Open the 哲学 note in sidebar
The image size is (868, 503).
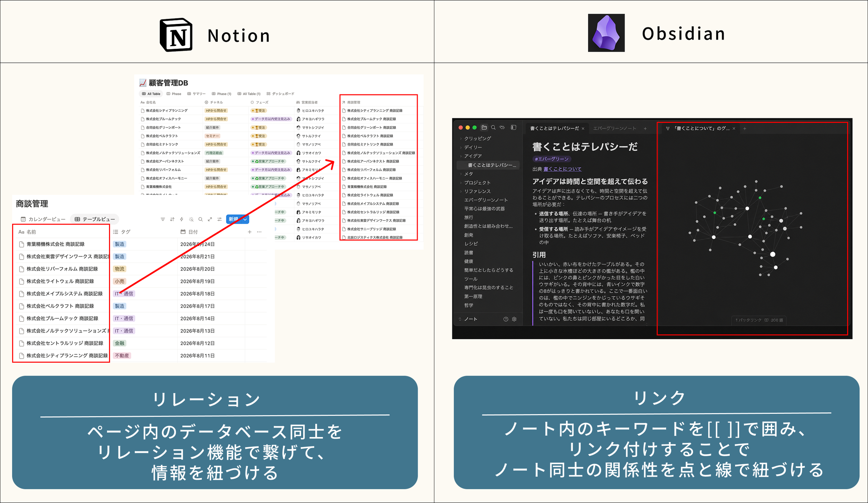[x=469, y=305]
